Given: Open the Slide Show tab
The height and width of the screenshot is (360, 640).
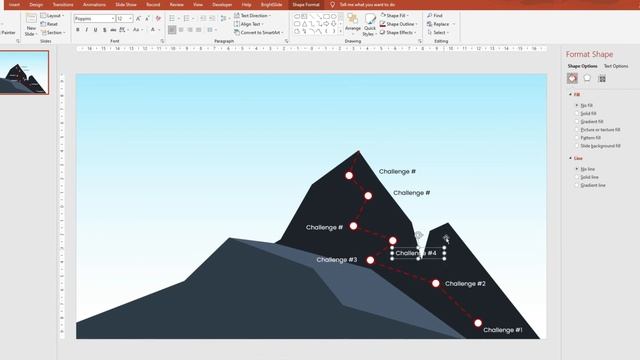Looking at the screenshot, I should [126, 4].
